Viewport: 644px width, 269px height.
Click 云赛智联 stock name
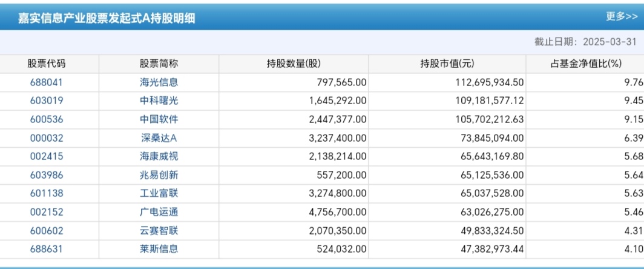[159, 230]
